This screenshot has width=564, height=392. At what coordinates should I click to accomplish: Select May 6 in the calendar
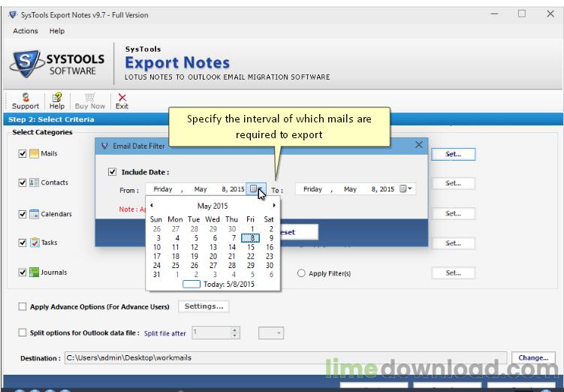point(215,238)
